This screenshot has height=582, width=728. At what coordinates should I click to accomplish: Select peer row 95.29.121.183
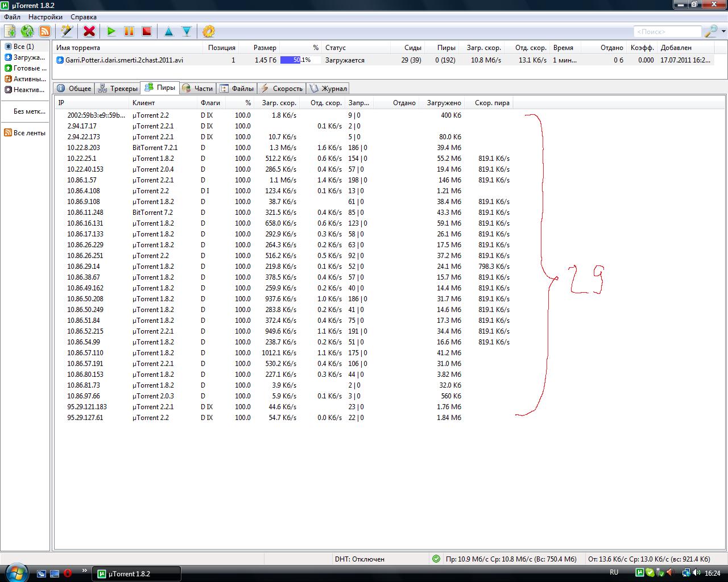click(x=284, y=407)
